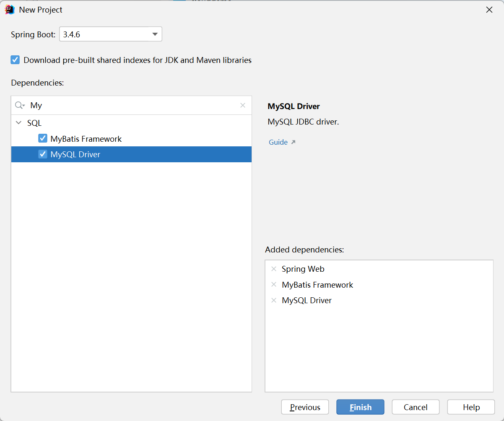Select the MySQL Driver row in tree
The width and height of the screenshot is (504, 421).
pyautogui.click(x=131, y=154)
